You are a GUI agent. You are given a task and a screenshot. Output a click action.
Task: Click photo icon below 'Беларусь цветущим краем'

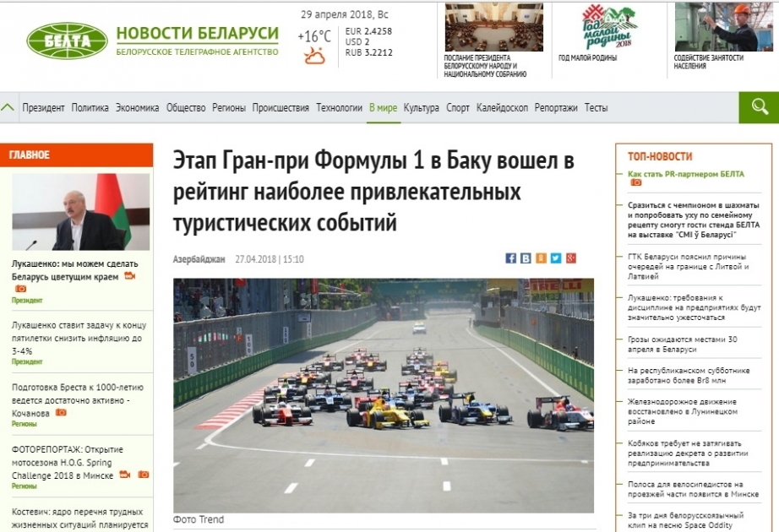coord(20,289)
